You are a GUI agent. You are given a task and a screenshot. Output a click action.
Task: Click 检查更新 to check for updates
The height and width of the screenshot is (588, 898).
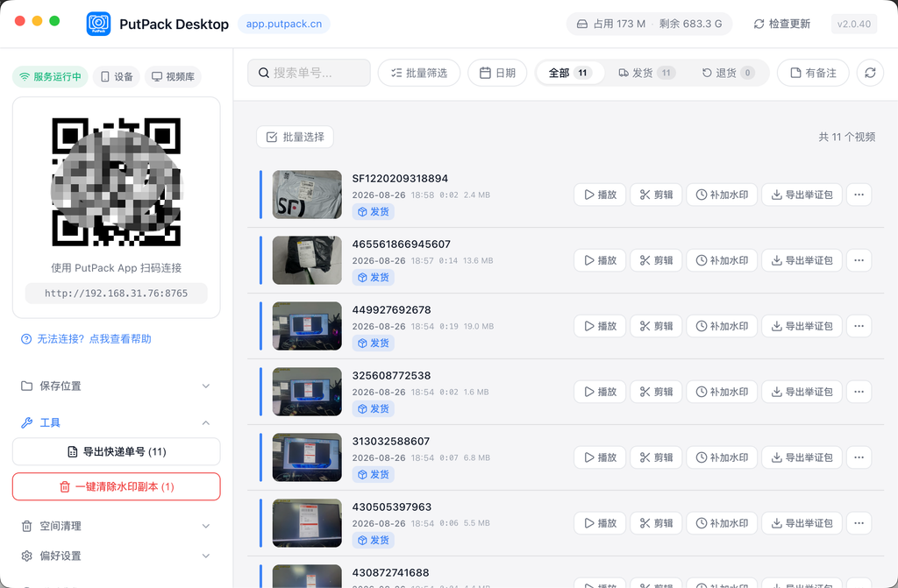(x=782, y=24)
